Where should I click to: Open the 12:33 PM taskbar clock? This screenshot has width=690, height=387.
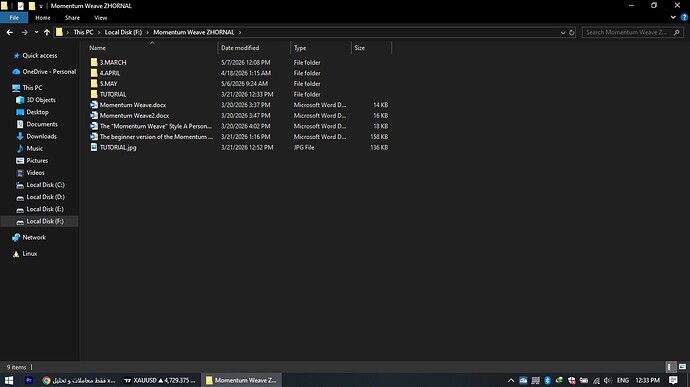[x=647, y=380]
